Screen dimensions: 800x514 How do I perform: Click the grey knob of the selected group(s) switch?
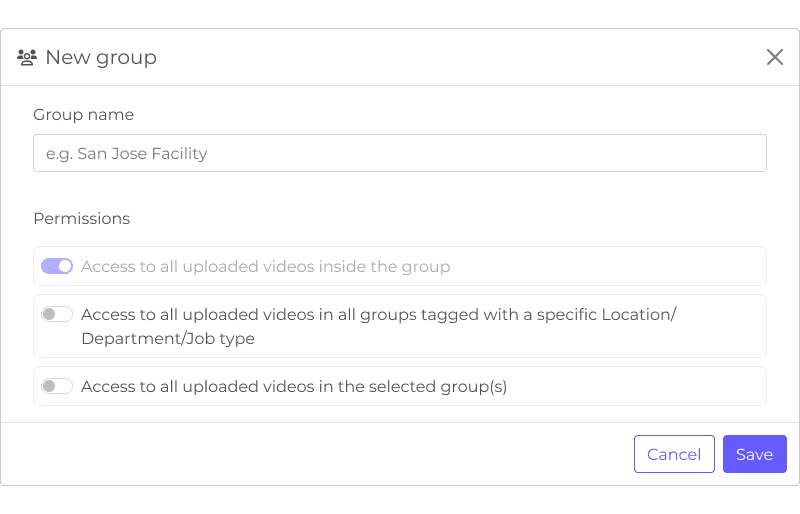click(x=49, y=386)
